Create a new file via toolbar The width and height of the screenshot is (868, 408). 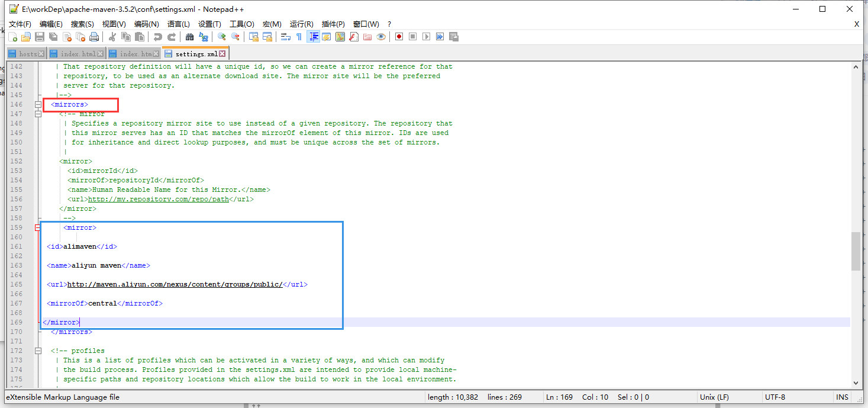tap(13, 37)
